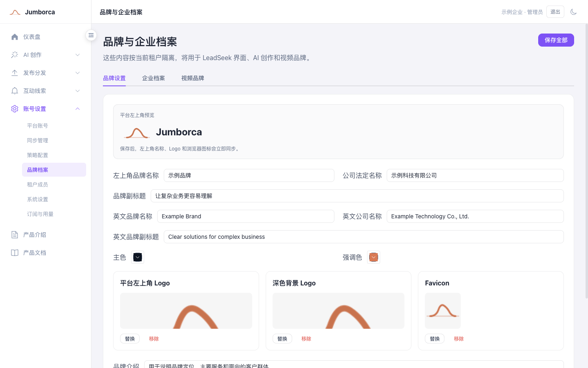This screenshot has width=588, height=368.
Task: Open 系统设置 submenu item
Action: (x=54, y=199)
